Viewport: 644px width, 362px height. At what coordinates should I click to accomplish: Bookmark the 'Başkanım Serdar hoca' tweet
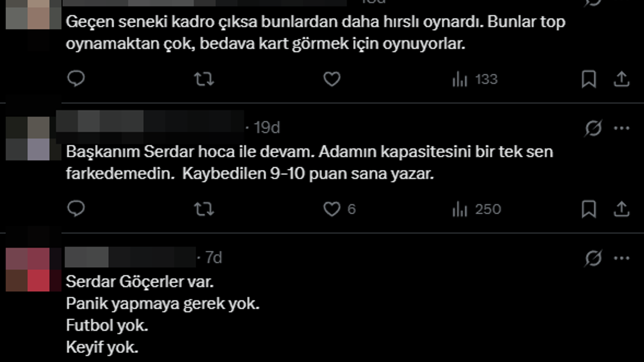(x=589, y=209)
